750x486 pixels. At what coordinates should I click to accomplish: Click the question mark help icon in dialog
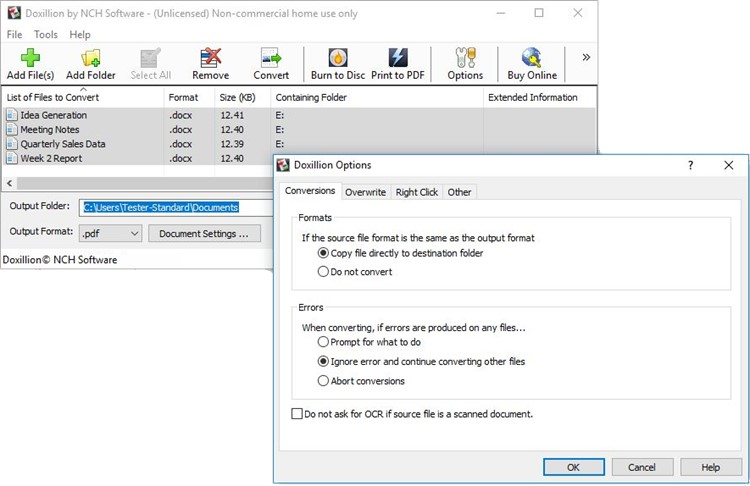pos(690,165)
